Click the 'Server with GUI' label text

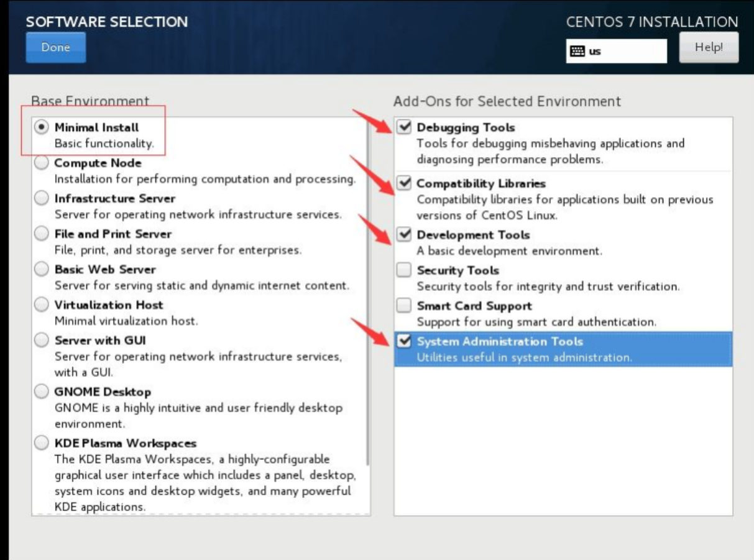[101, 340]
